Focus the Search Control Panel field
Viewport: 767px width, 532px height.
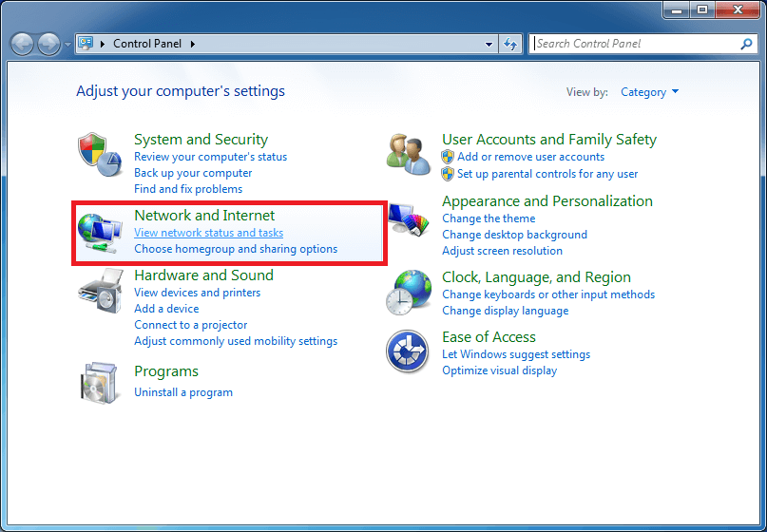point(636,44)
